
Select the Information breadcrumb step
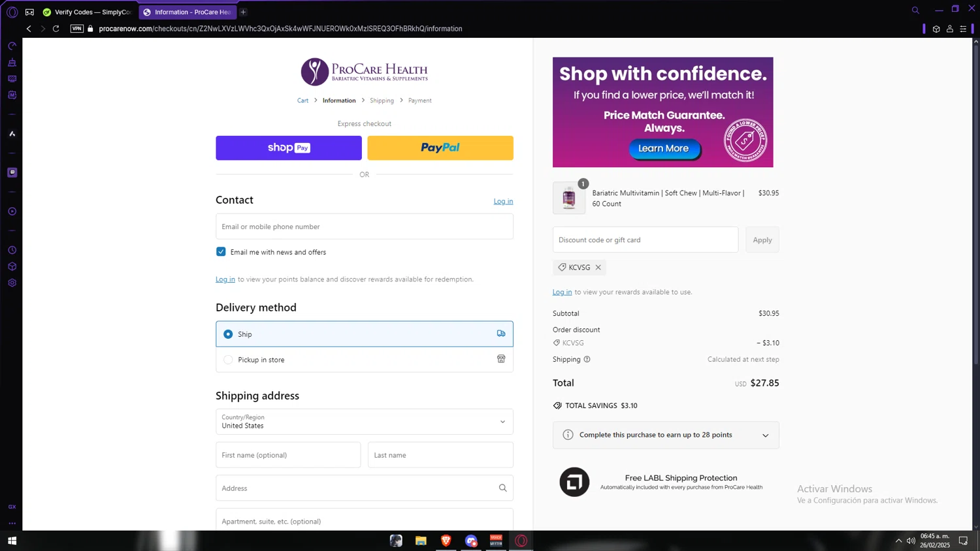(339, 101)
